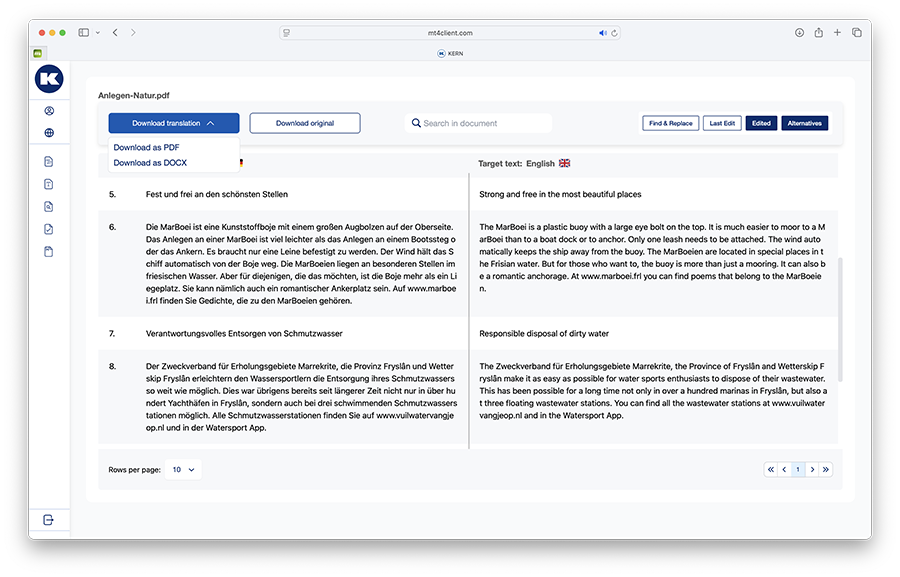Open the text-lines document icon in sidebar
Image resolution: width=900 pixels, height=577 pixels.
49,161
